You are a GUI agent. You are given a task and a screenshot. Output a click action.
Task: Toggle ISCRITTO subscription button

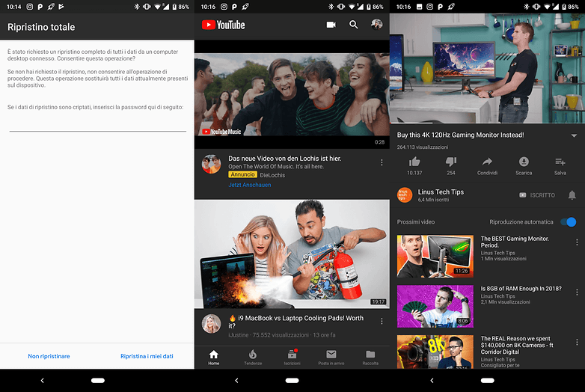point(537,195)
